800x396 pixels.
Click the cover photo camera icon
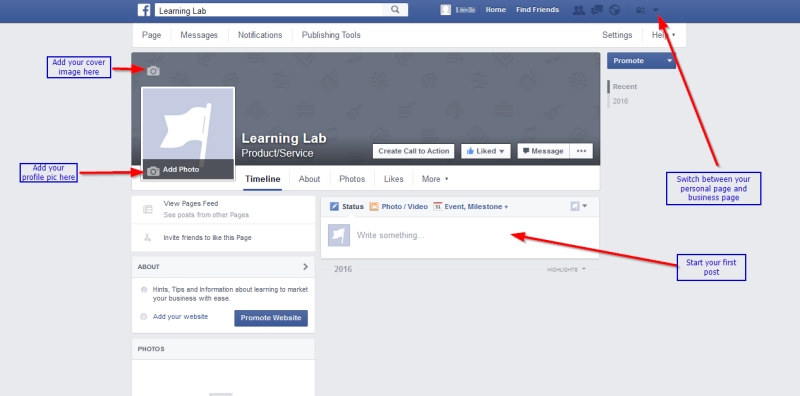tap(153, 71)
